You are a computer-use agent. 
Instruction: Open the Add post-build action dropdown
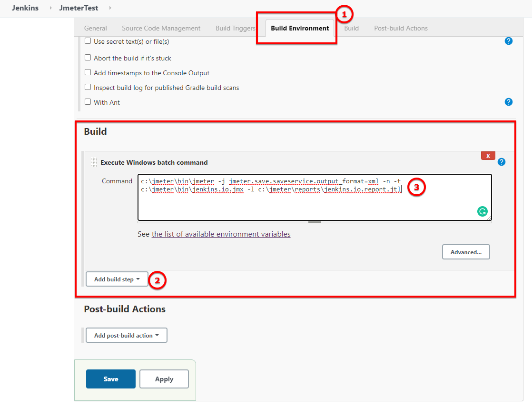tap(126, 335)
